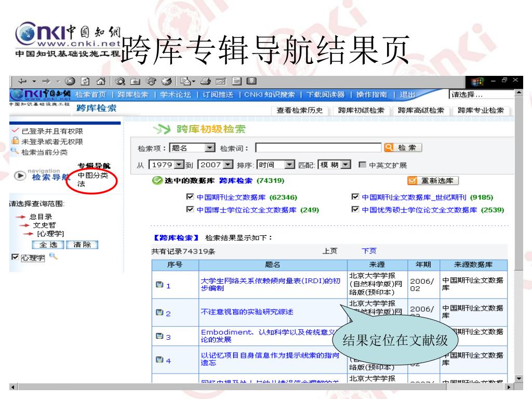The width and height of the screenshot is (532, 399).
Task: Stop page loading with the Stop icon
Action: tap(70, 81)
